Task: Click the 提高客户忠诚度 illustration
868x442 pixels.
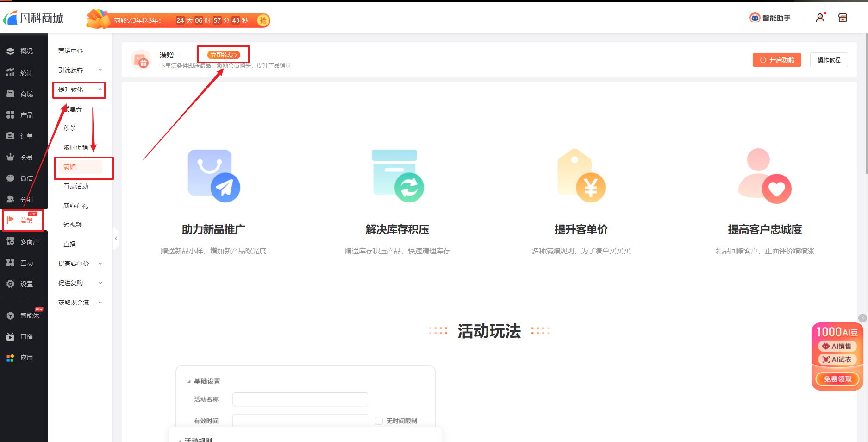Action: (x=765, y=176)
